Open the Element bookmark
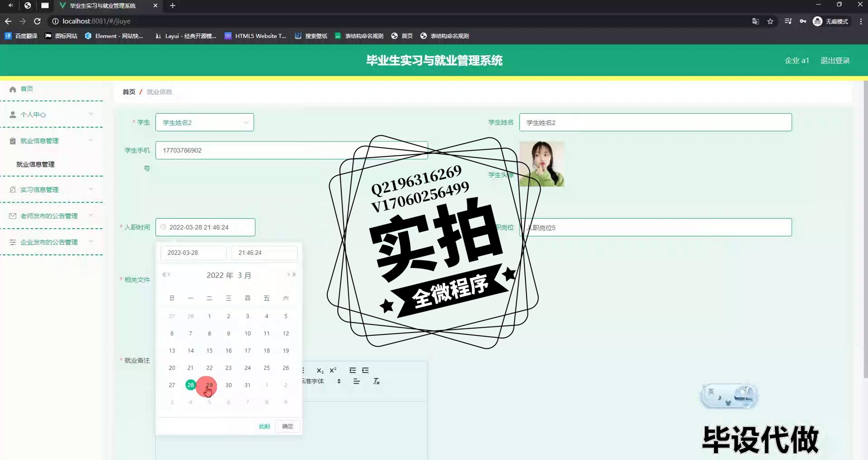 pos(114,36)
